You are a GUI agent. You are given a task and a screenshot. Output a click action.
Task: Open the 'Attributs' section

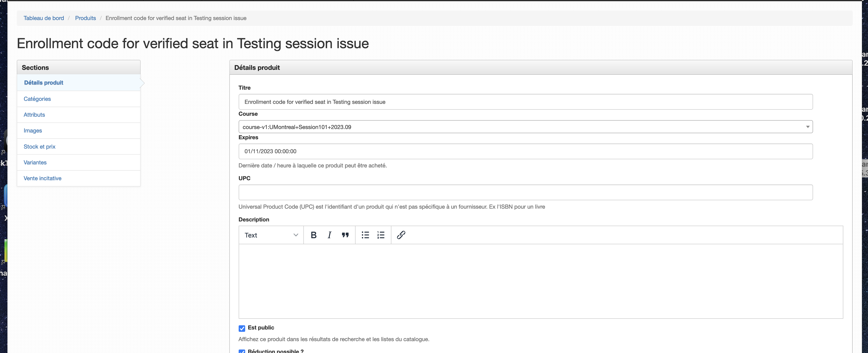(34, 115)
